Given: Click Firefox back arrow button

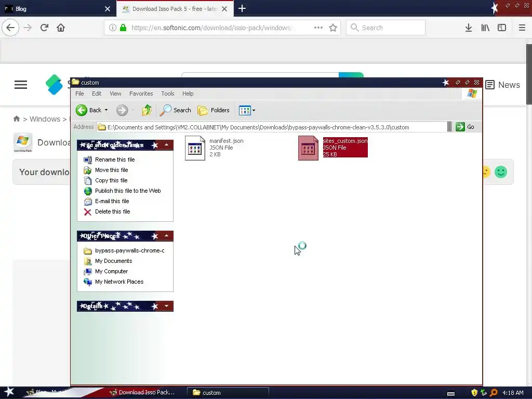Looking at the screenshot, I should pos(10,28).
